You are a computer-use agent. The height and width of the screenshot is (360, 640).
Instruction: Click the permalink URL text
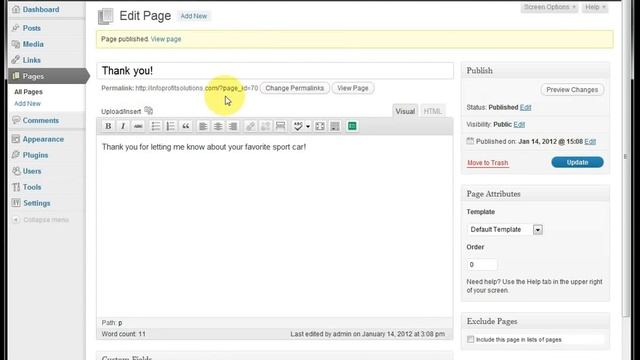(x=197, y=88)
